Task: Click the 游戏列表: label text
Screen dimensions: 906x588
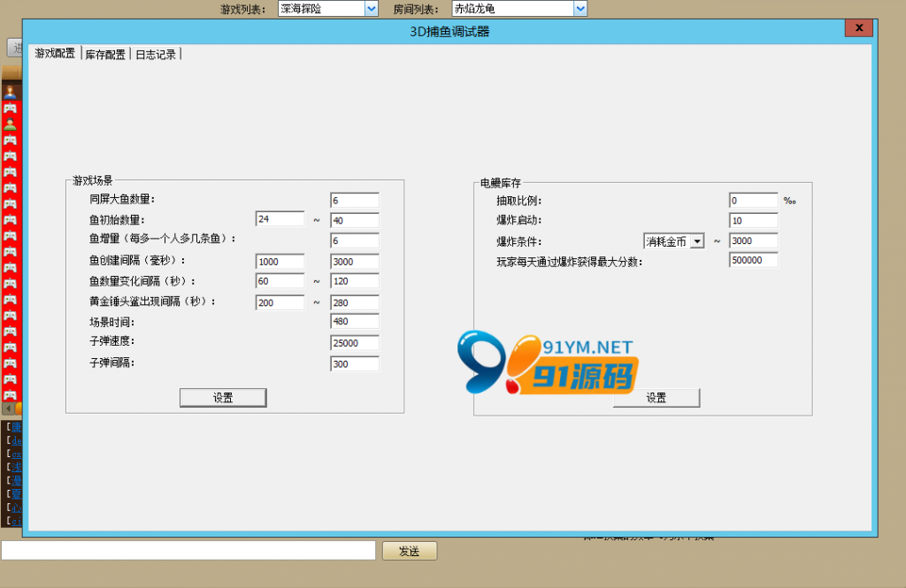Action: [x=242, y=9]
